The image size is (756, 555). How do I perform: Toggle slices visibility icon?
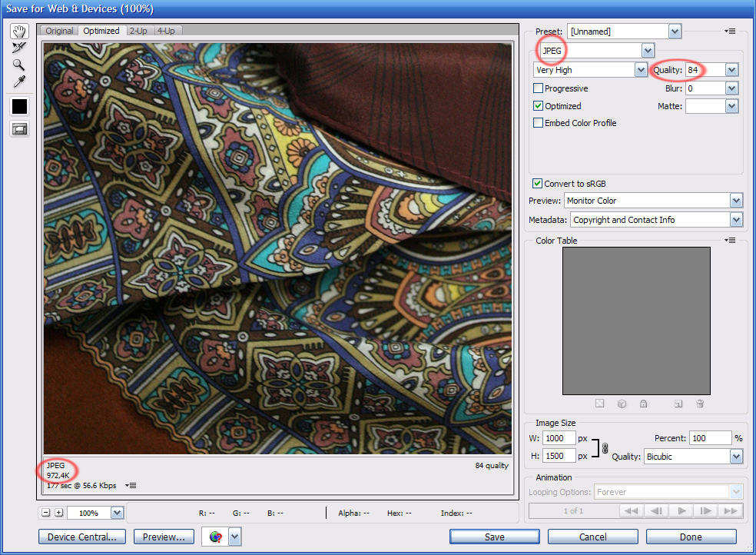pos(19,129)
